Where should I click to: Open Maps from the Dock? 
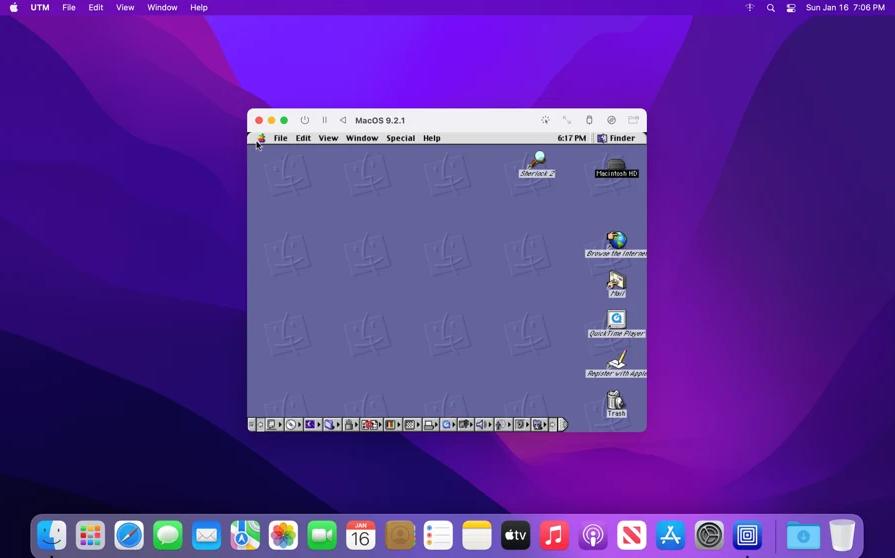coord(245,536)
